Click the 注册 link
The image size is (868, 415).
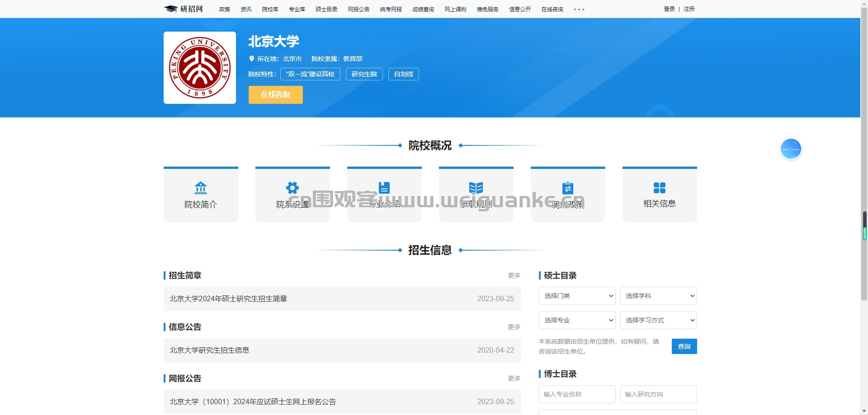tap(689, 9)
